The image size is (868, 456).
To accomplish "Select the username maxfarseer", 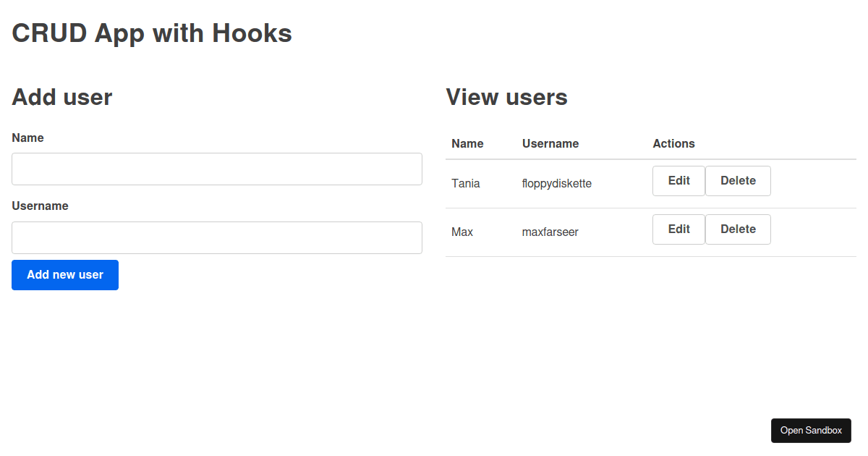I will pos(550,232).
